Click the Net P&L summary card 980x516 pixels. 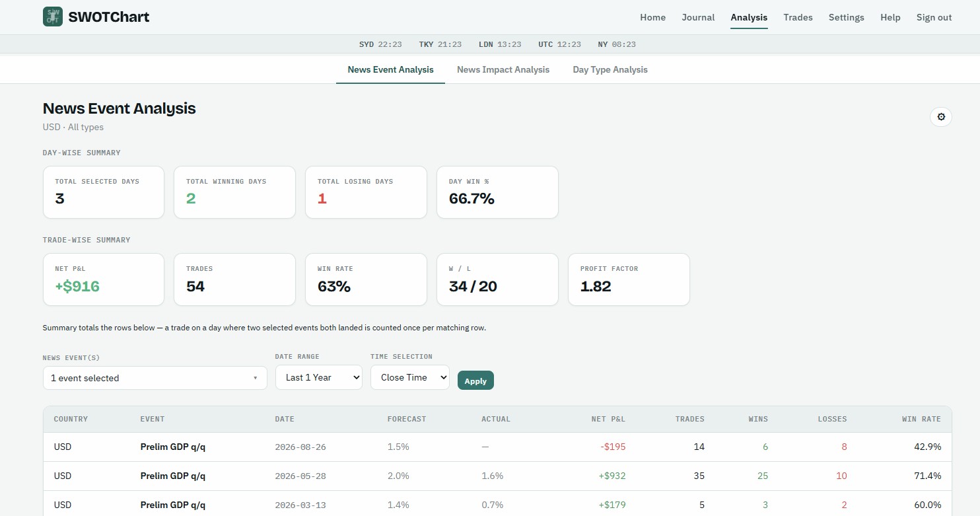tap(103, 279)
